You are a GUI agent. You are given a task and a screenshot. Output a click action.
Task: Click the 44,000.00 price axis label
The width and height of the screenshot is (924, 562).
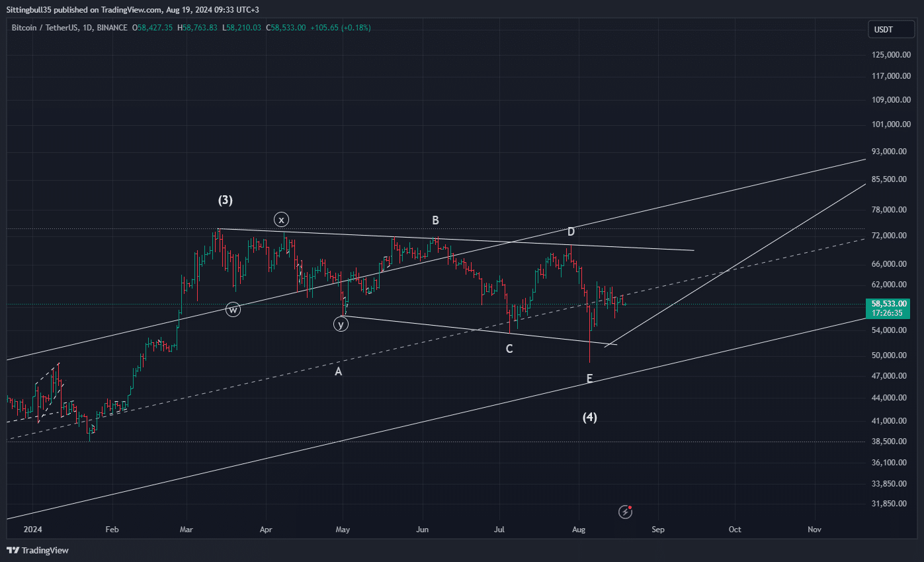click(x=890, y=398)
